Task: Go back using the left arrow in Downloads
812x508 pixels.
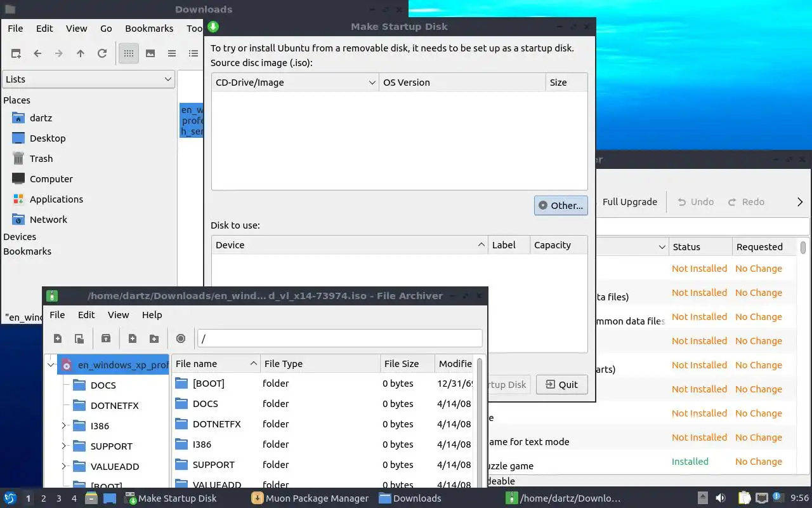Action: click(x=37, y=53)
